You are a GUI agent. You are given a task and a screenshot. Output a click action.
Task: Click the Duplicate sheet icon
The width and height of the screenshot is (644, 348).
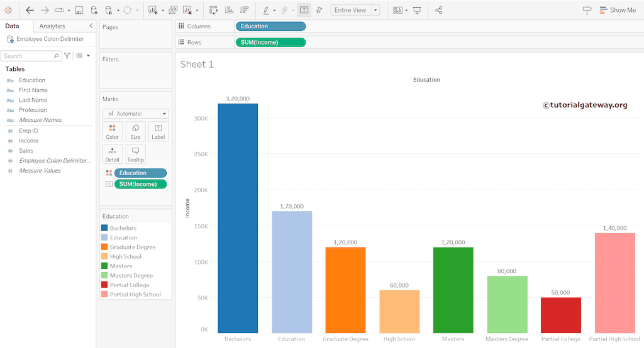click(173, 10)
